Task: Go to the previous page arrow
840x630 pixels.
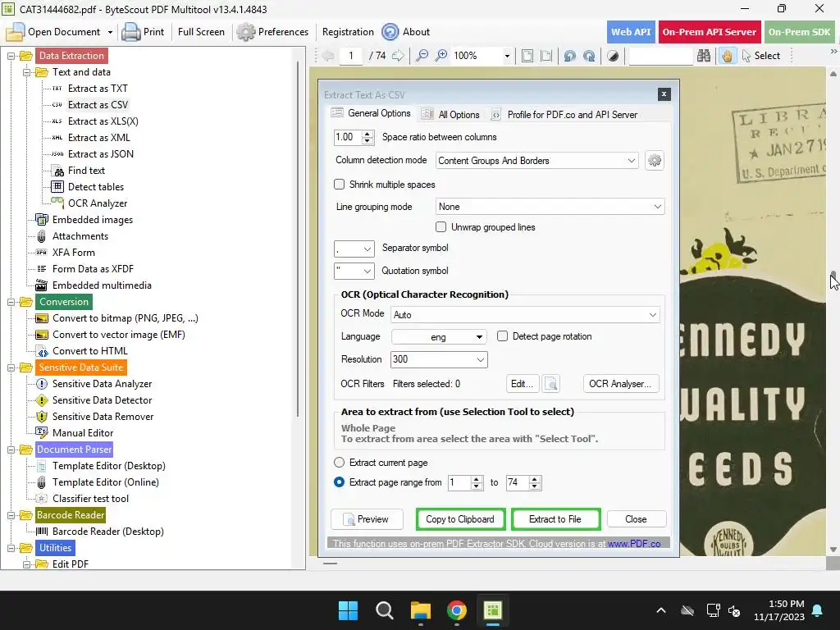Action: pos(328,56)
